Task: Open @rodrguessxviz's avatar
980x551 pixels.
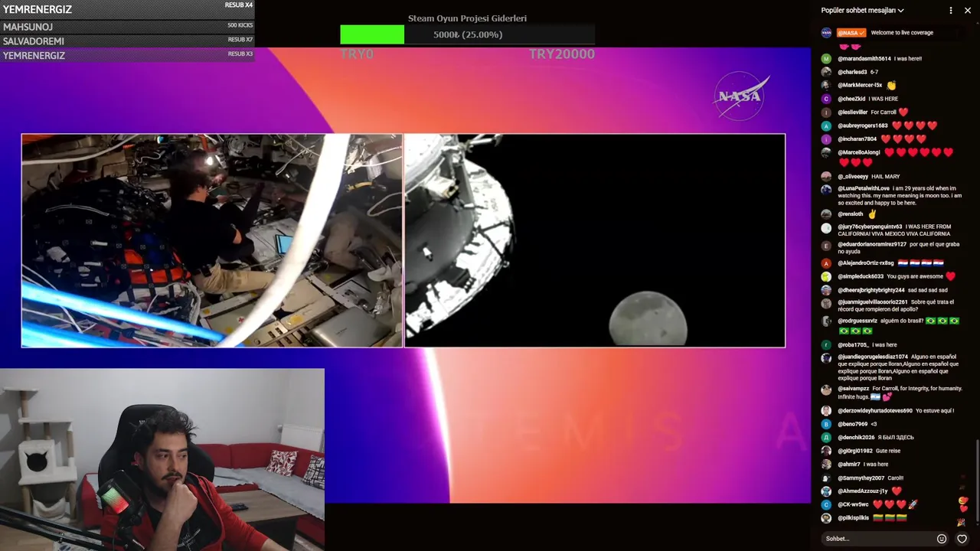Action: pyautogui.click(x=826, y=321)
